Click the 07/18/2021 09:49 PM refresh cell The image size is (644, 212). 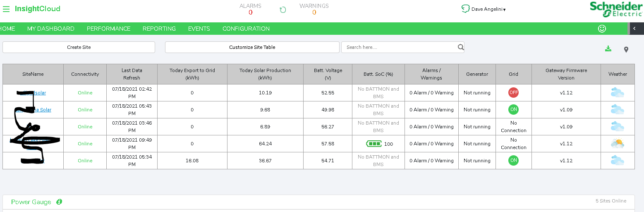(x=132, y=144)
